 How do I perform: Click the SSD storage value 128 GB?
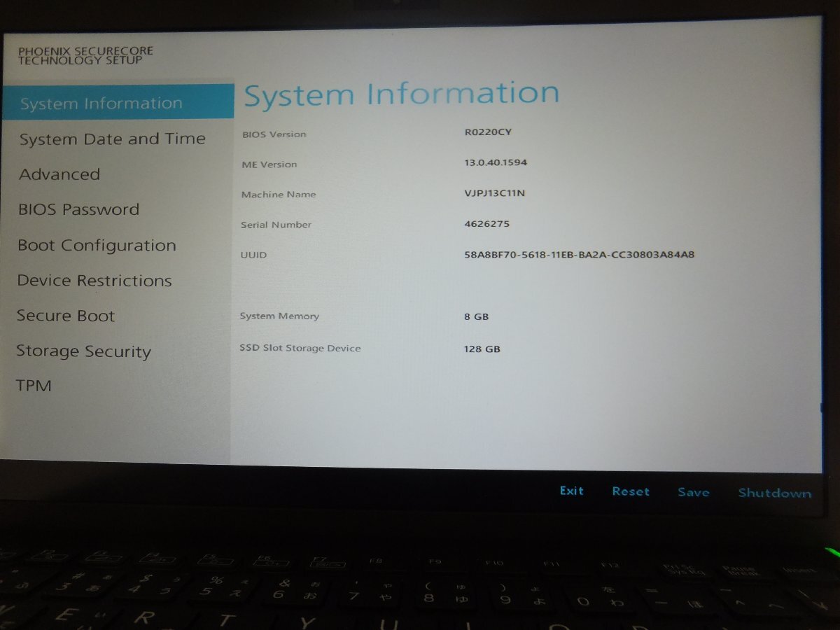pos(482,349)
